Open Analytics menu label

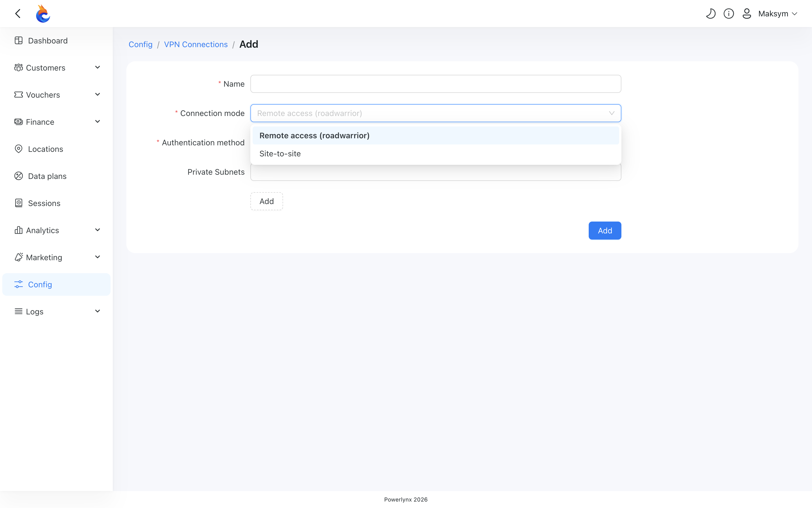point(42,231)
